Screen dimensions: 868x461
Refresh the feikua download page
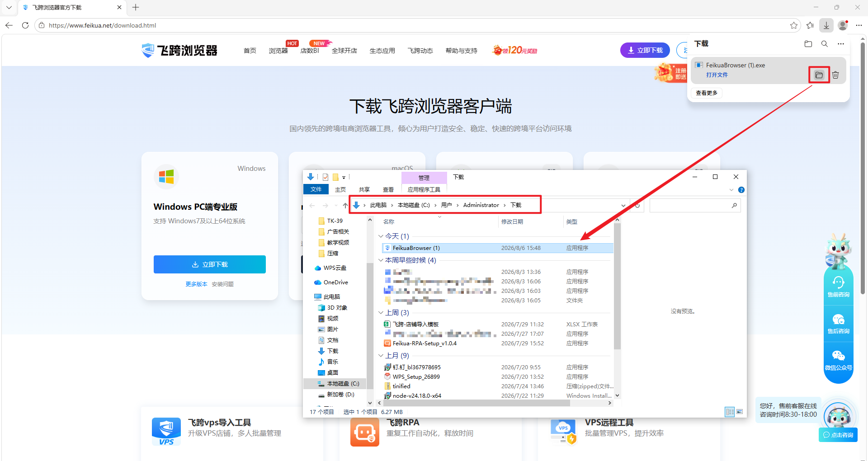[x=25, y=25]
